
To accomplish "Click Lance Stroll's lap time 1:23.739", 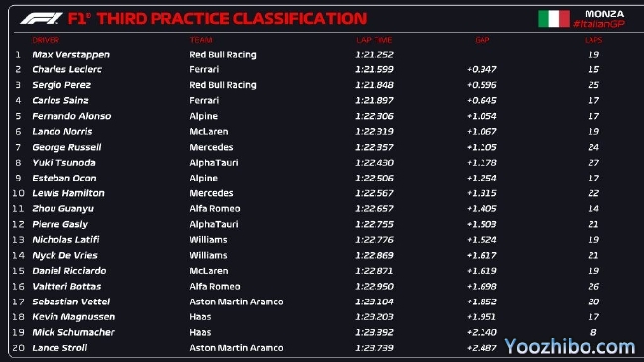I will pos(375,348).
